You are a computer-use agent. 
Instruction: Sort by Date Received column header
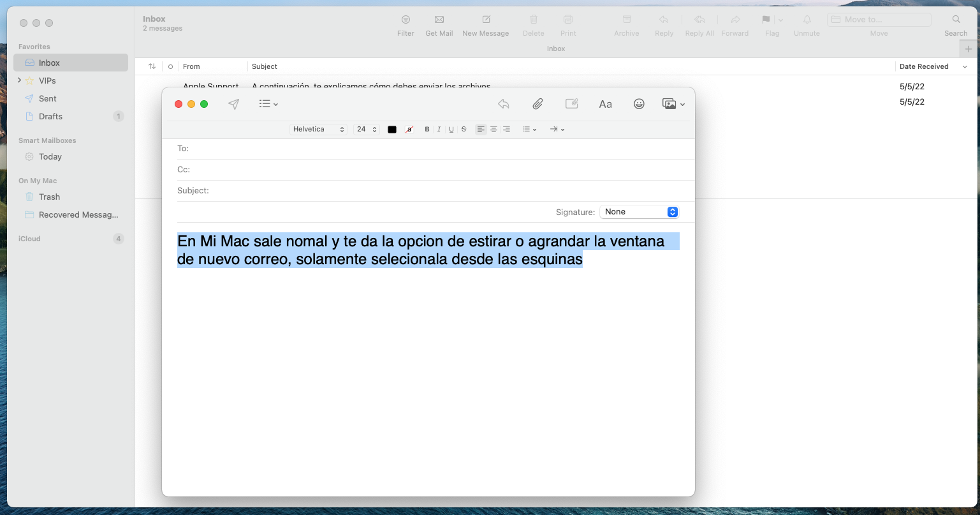(x=923, y=66)
